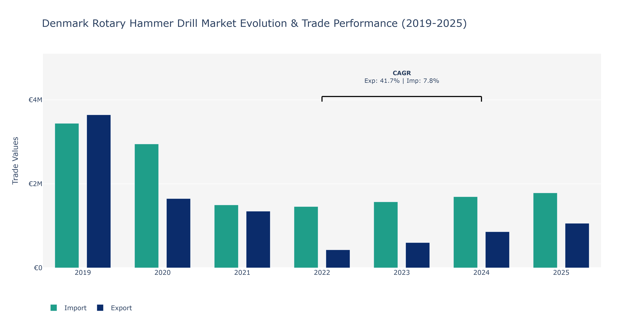
Task: Select the 2020 Import bar
Action: [x=147, y=206]
